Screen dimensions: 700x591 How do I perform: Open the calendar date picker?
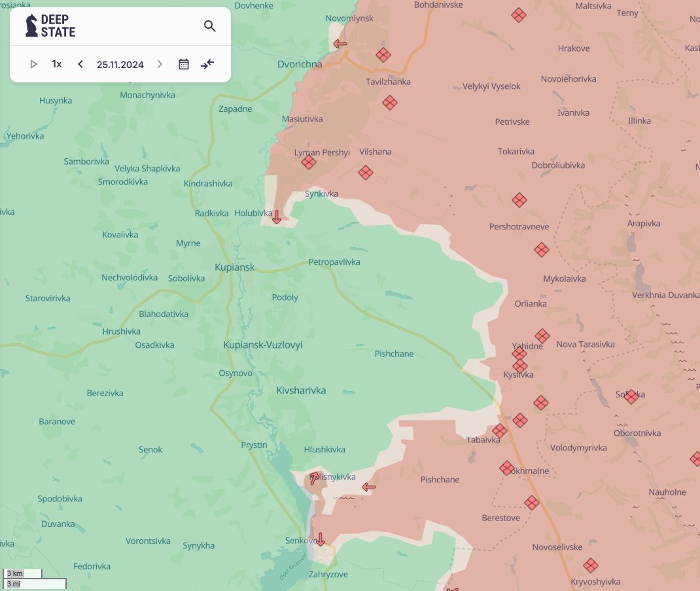[x=184, y=64]
